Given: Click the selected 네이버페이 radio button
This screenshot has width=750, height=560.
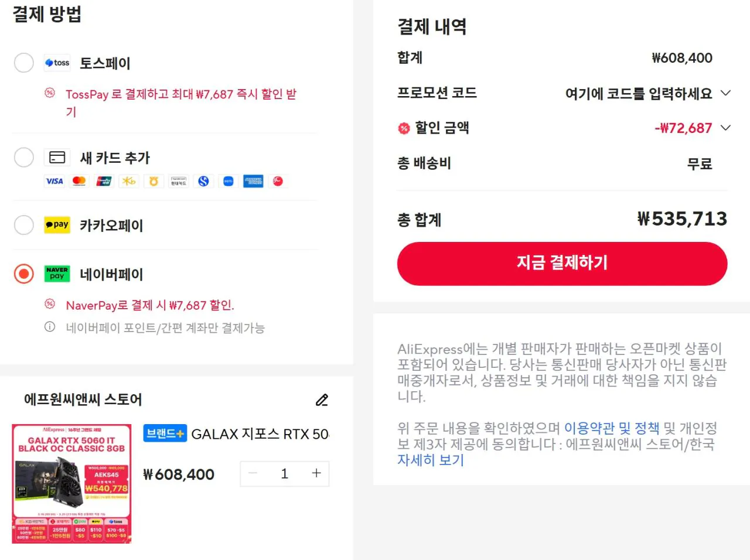Looking at the screenshot, I should [x=24, y=274].
